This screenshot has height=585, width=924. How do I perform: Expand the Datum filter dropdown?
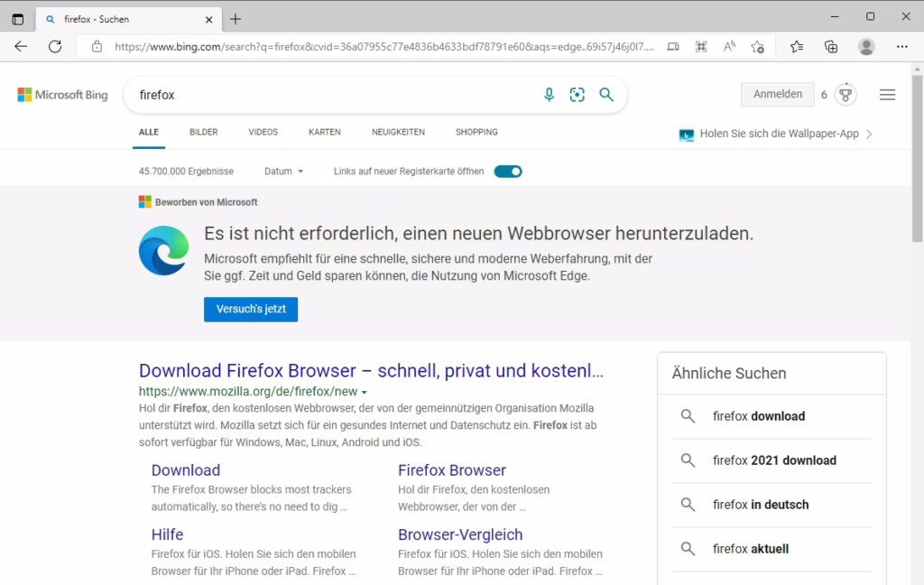(x=283, y=172)
